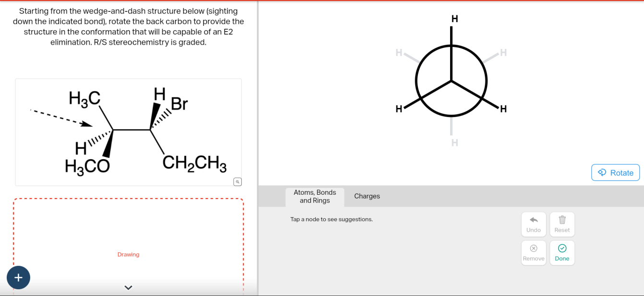Image resolution: width=644 pixels, height=296 pixels.
Task: Select the Atoms, Bonds and Rings tab
Action: 315,197
